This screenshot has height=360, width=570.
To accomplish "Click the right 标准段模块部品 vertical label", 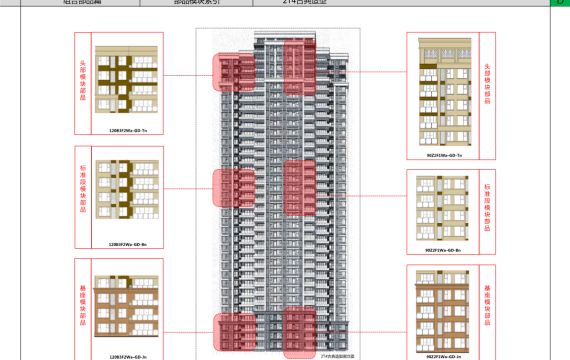I will tap(487, 207).
